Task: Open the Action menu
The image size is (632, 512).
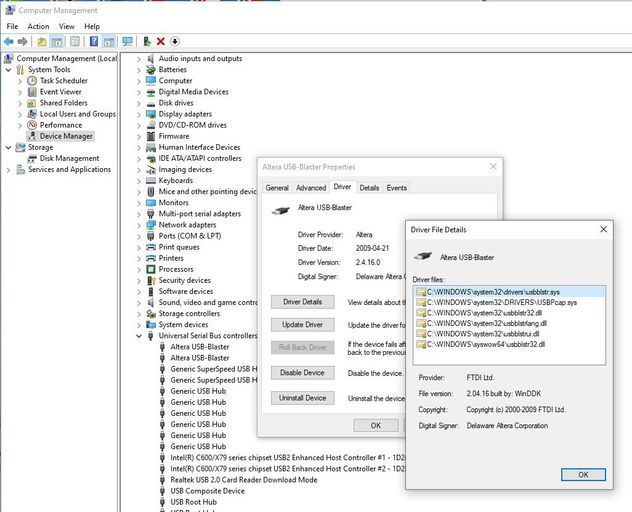Action: [x=38, y=26]
